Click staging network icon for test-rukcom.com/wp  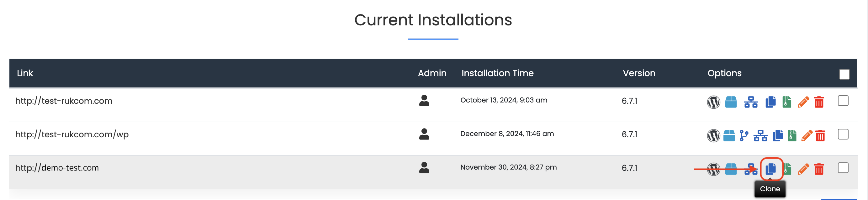pyautogui.click(x=760, y=135)
